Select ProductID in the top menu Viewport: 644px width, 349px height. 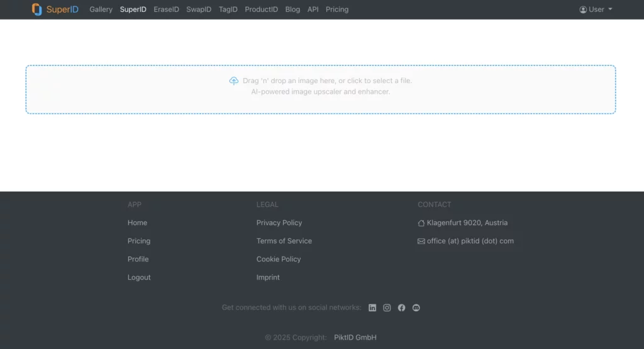pyautogui.click(x=261, y=9)
